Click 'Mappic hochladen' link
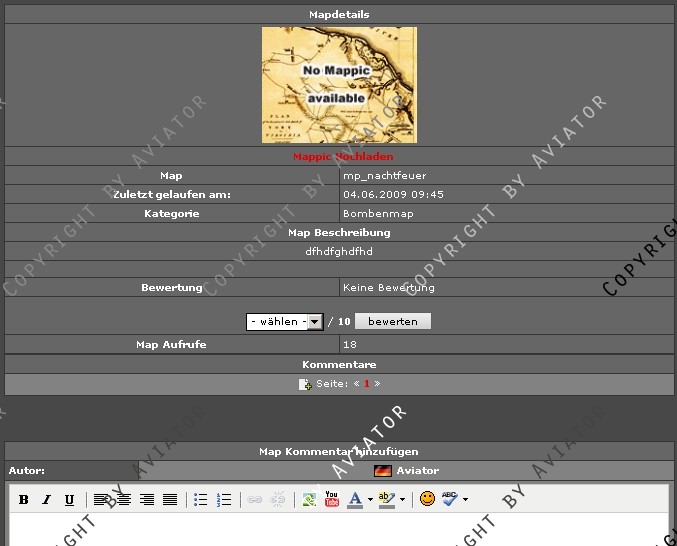Viewport: 677px width, 546px height. [x=343, y=156]
